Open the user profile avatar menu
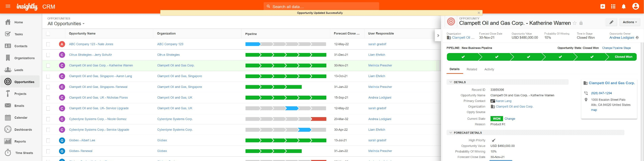The image size is (644, 161). 635,6
